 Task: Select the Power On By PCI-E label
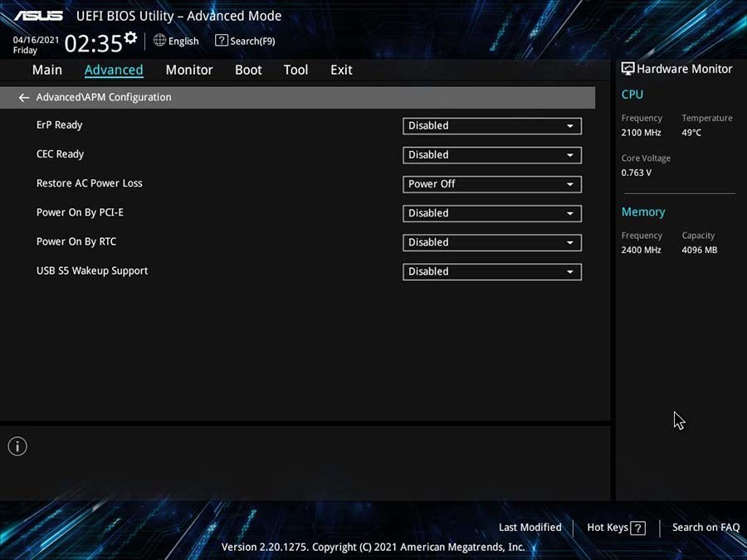coord(80,212)
